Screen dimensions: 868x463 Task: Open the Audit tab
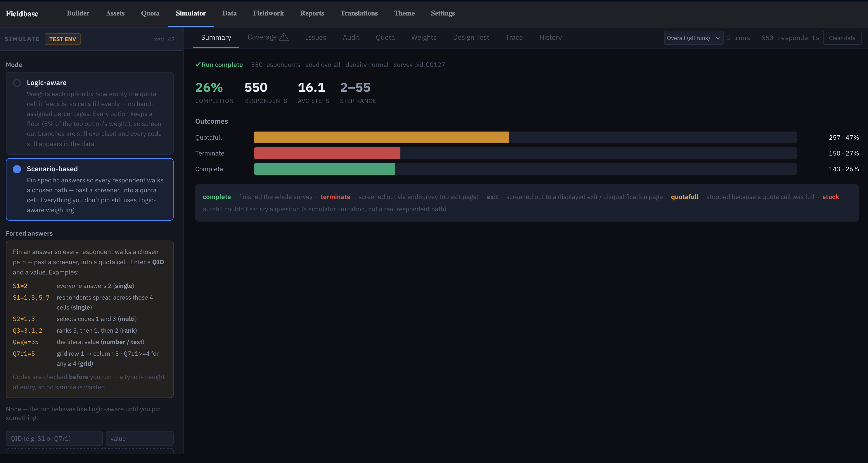coord(351,37)
